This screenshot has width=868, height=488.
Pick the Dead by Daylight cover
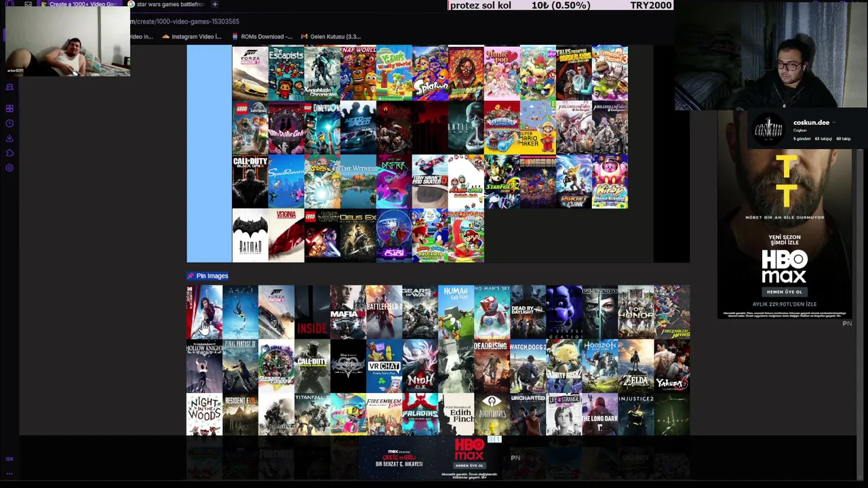click(x=528, y=312)
